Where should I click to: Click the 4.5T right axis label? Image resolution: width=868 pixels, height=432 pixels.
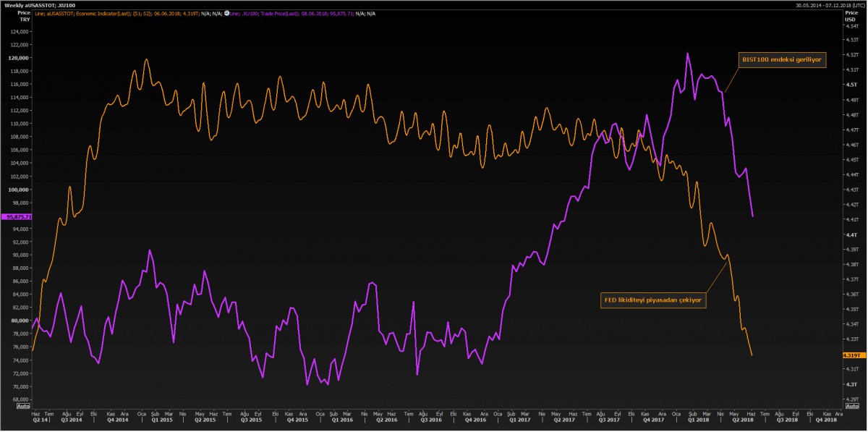pyautogui.click(x=851, y=85)
